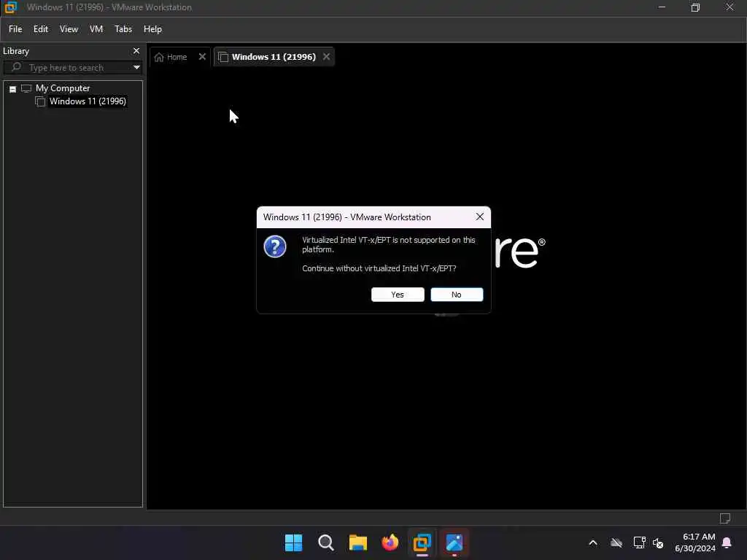This screenshot has width=747, height=560.
Task: Open the Windows Start menu
Action: [x=293, y=542]
